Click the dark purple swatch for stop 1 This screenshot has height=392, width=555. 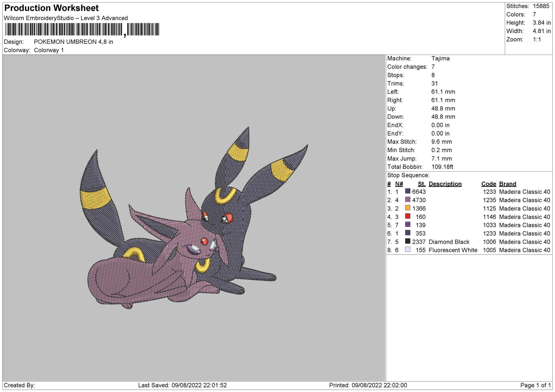point(408,191)
